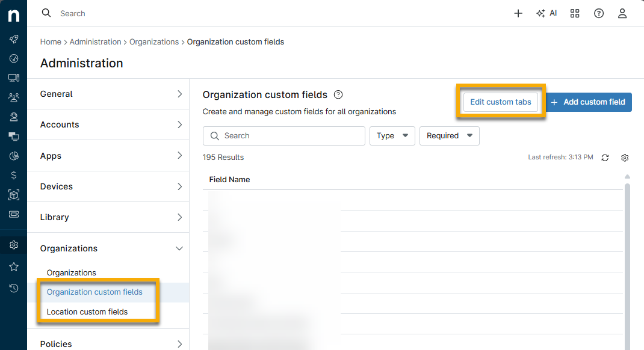Expand the Type filter dropdown
The height and width of the screenshot is (350, 644).
(392, 136)
